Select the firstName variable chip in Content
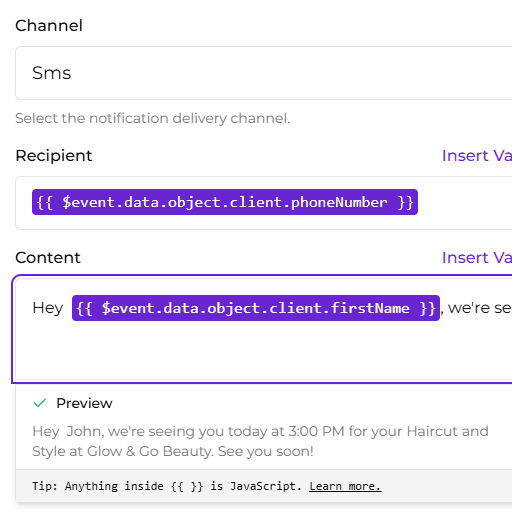The width and height of the screenshot is (512, 512). click(x=256, y=308)
